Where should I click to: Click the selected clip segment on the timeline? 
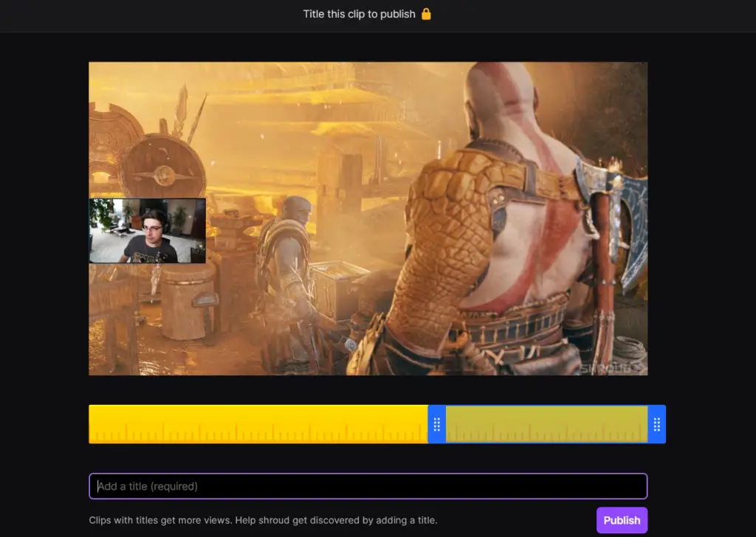tap(547, 424)
